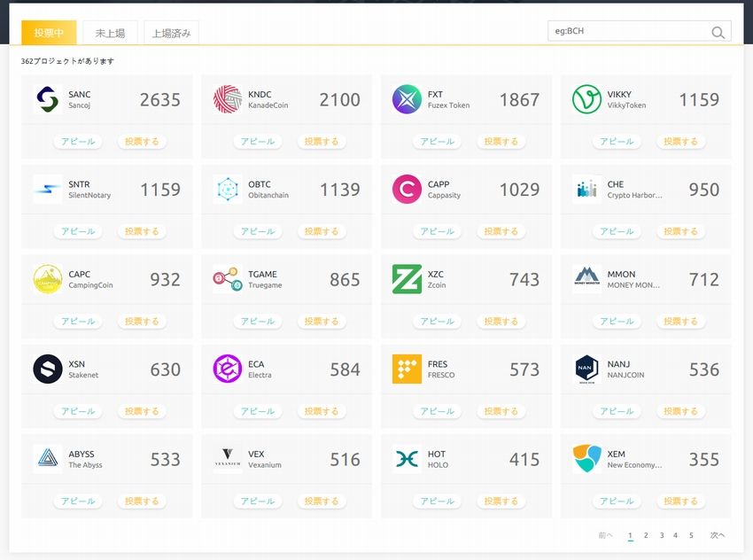This screenshot has width=753, height=560.
Task: Click アピール under FXT Fuzex Token
Action: 437,141
